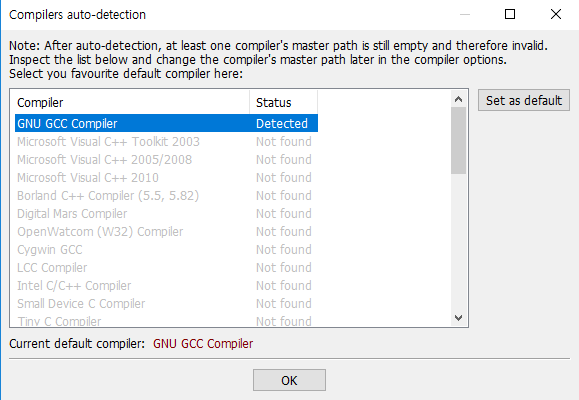The width and height of the screenshot is (579, 400).
Task: Select Microsoft Visual C++ Toolkit 2003 entry
Action: 166,141
